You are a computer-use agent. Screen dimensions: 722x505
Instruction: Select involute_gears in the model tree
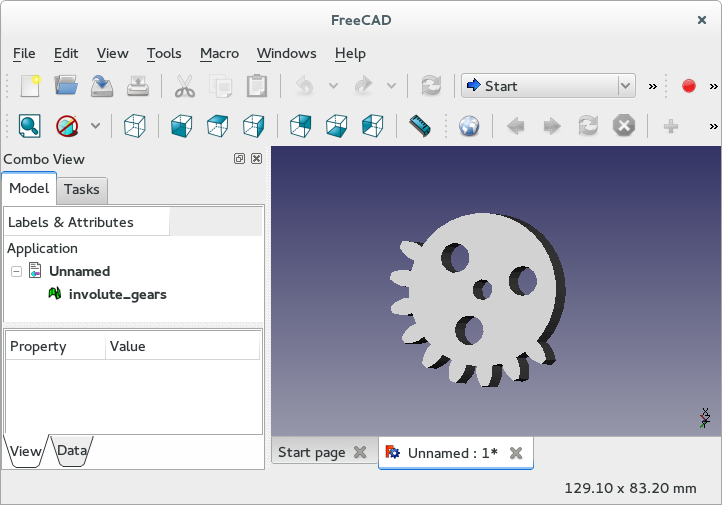tap(117, 294)
